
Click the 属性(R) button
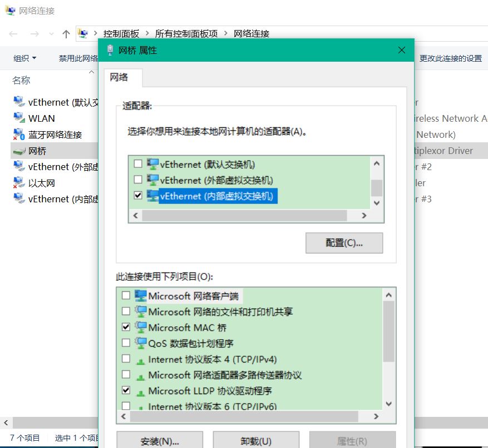[353, 440]
